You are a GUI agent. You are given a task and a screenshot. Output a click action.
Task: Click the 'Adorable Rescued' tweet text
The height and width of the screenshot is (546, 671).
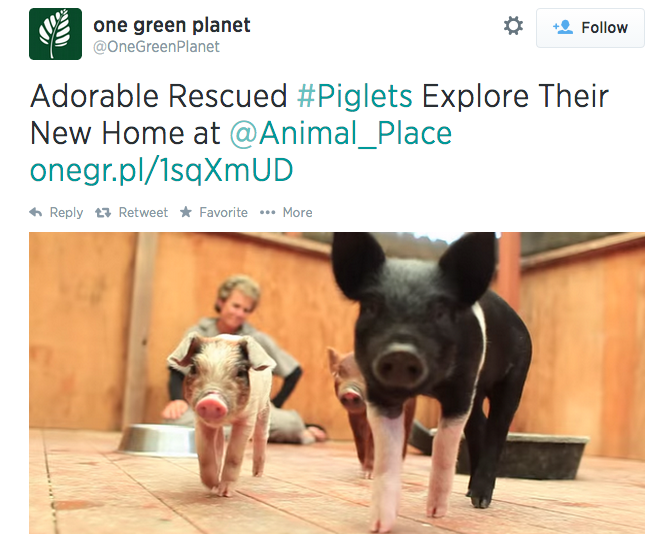[159, 96]
